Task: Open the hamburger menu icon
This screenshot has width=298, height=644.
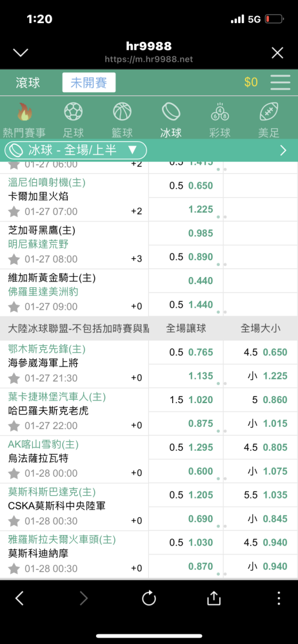Action: (281, 82)
